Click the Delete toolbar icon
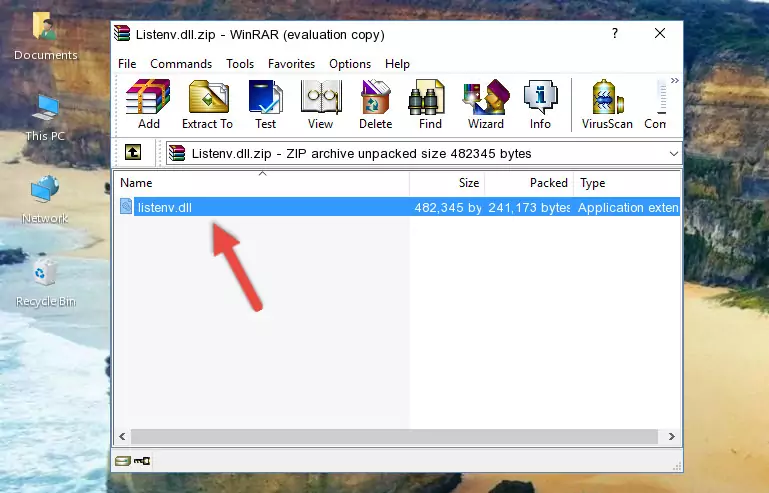Screen dimensions: 769x493 (376, 104)
